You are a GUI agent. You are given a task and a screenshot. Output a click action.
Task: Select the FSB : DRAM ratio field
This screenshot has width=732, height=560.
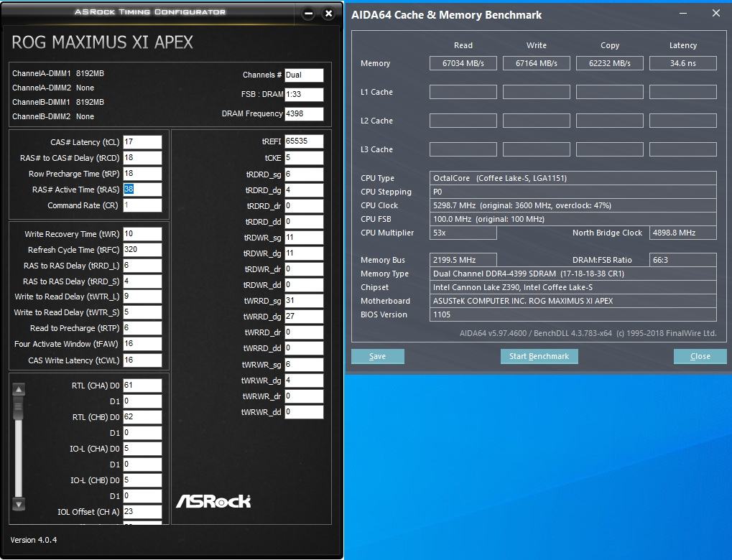pyautogui.click(x=304, y=94)
